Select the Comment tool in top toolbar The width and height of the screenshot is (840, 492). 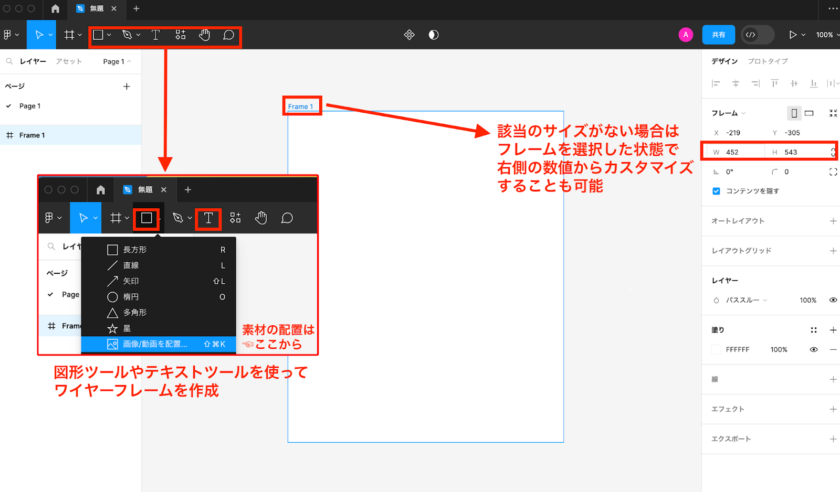click(229, 34)
